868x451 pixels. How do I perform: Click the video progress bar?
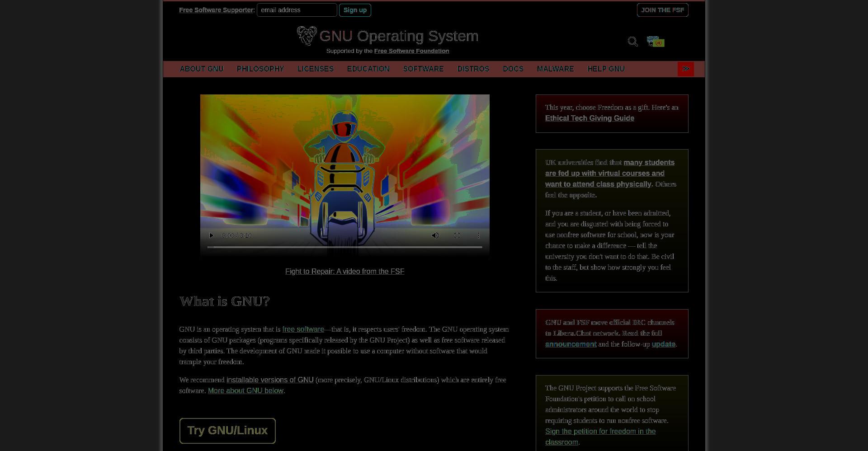(344, 247)
